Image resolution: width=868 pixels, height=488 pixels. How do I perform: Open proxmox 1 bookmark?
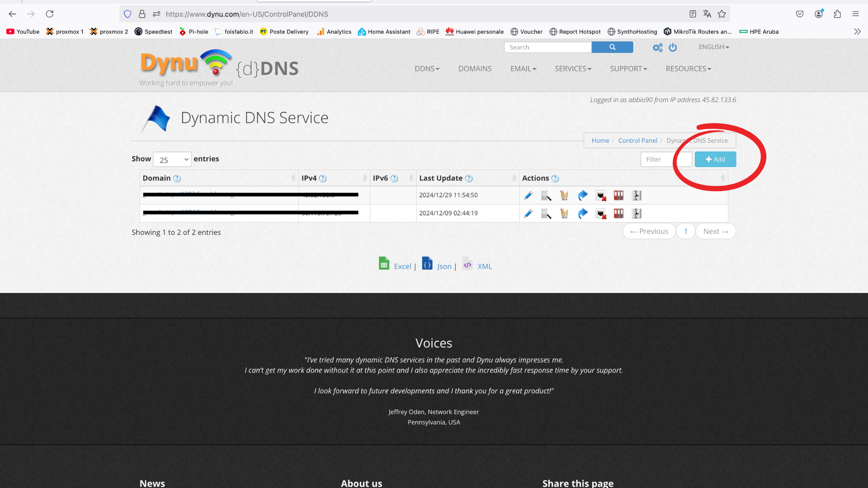point(65,32)
